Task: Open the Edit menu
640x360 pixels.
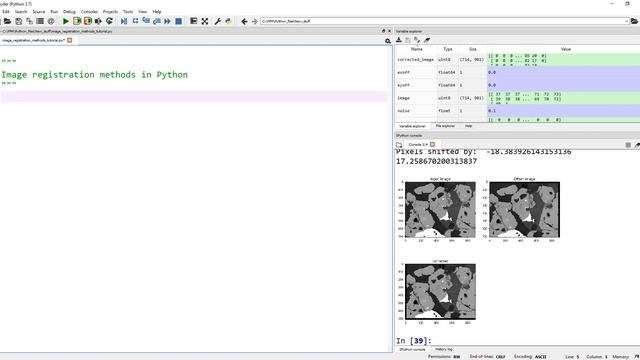Action: click(6, 12)
